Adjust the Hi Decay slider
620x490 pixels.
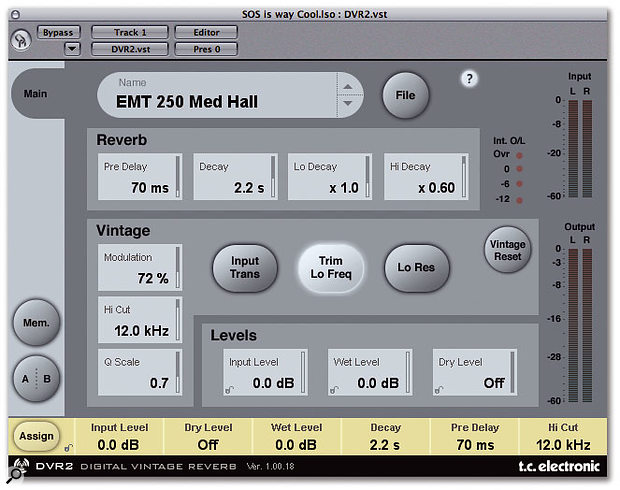[464, 177]
